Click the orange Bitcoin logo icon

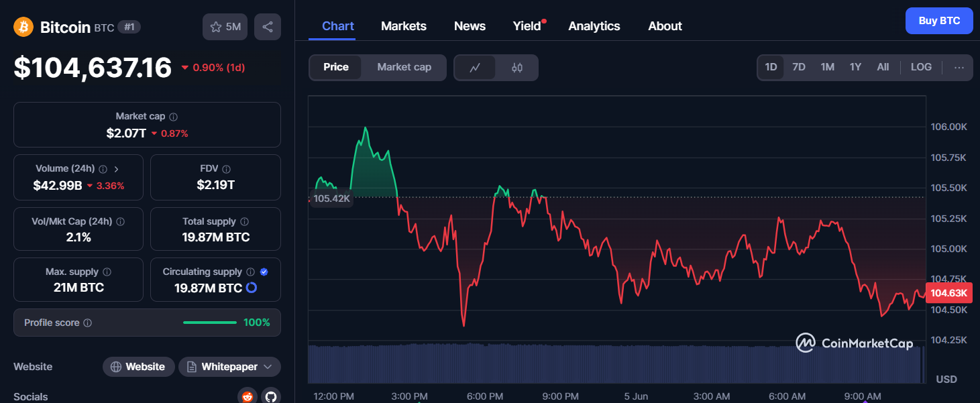23,27
